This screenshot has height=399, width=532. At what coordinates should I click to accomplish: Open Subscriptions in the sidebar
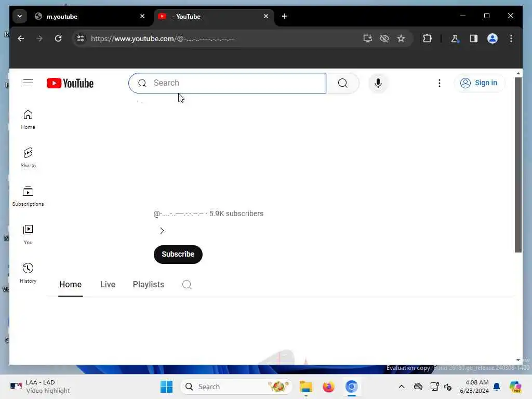coord(28,196)
